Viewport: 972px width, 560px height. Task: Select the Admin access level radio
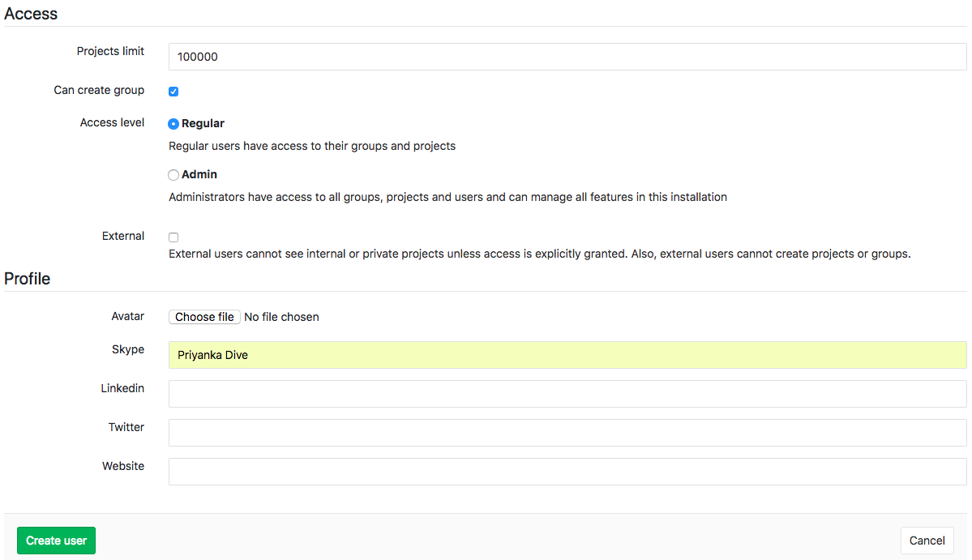click(x=173, y=175)
